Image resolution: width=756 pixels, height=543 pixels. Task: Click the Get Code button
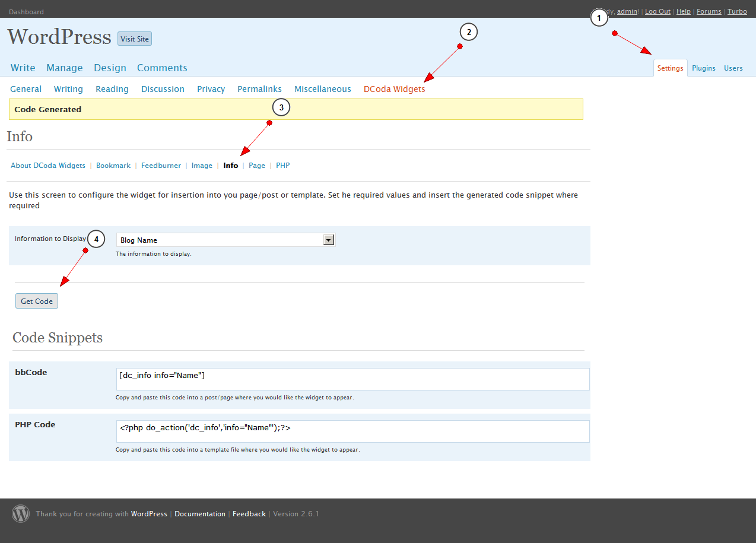(x=37, y=301)
